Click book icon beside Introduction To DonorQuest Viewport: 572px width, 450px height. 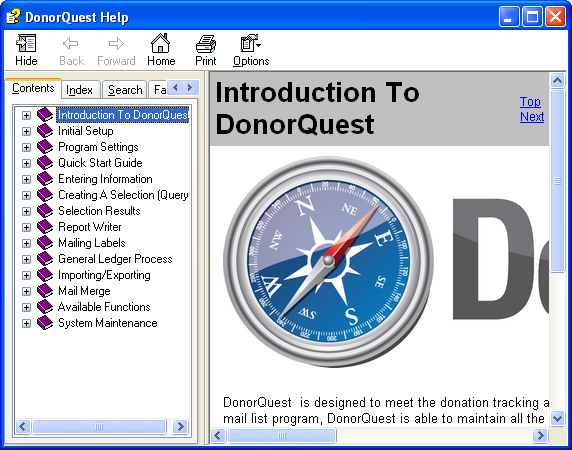(x=45, y=115)
